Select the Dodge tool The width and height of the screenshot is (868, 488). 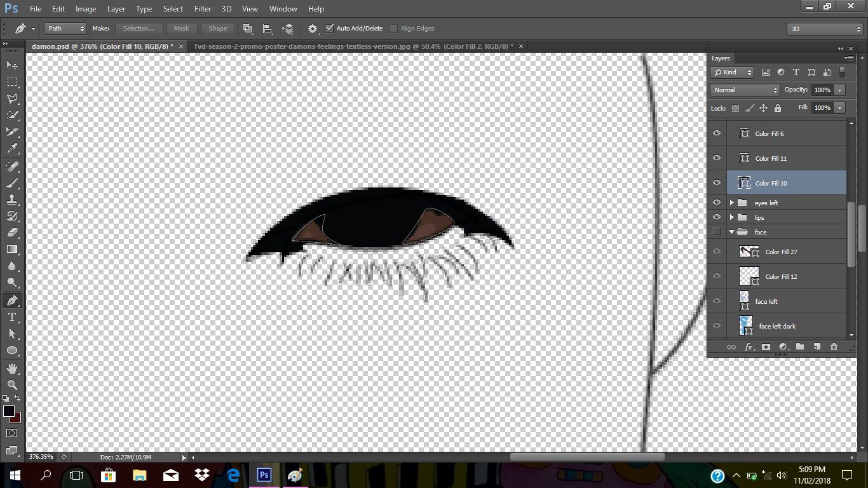(12, 283)
